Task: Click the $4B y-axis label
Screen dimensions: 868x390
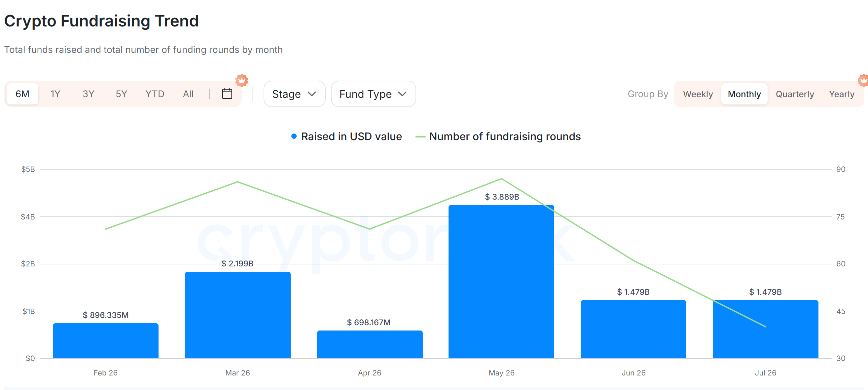Action: [x=28, y=217]
